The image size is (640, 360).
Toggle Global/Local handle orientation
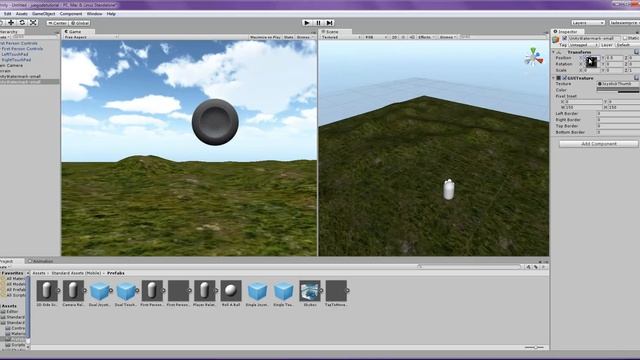(x=80, y=23)
